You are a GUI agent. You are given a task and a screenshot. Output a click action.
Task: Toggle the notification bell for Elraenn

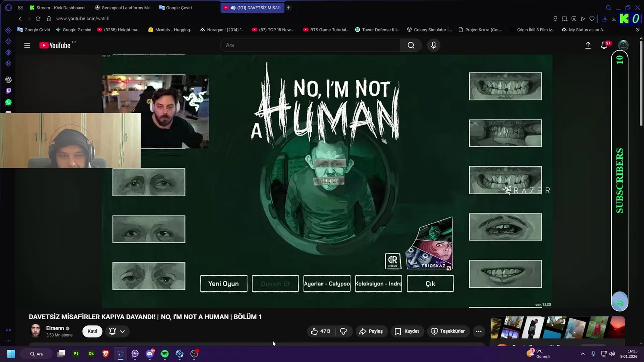click(x=112, y=331)
